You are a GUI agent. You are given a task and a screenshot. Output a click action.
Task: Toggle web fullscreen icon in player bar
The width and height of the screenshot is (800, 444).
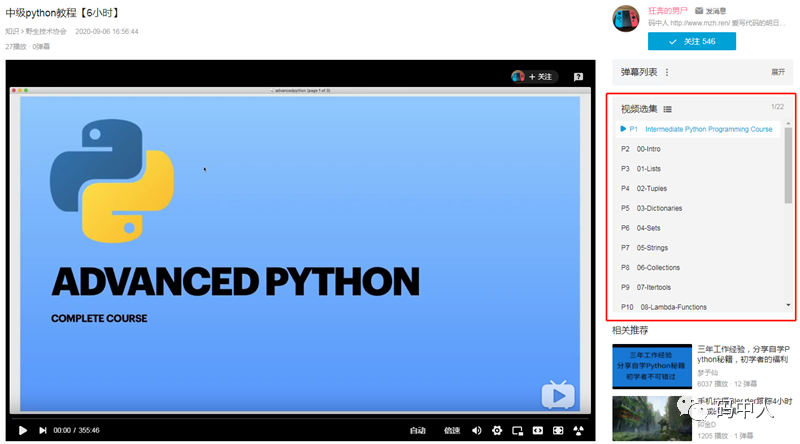558,430
